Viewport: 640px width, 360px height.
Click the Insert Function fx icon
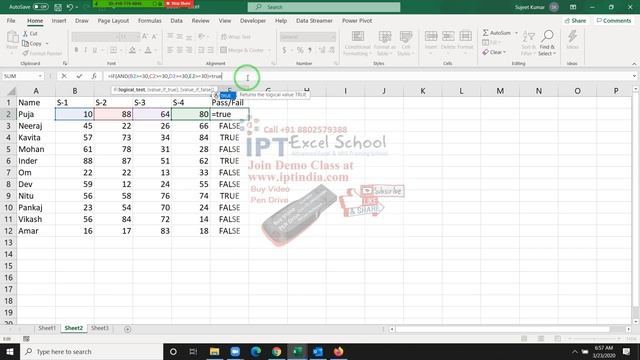pos(94,76)
